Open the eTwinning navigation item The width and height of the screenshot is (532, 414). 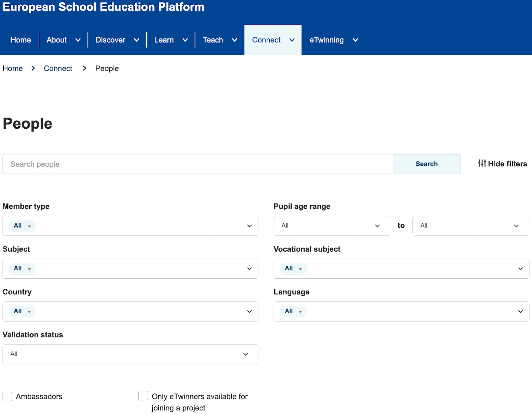(327, 40)
